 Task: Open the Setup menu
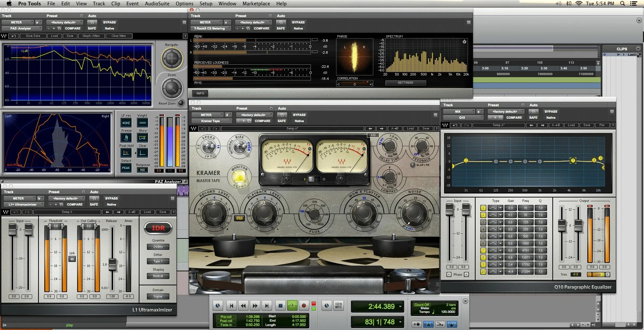tap(206, 4)
